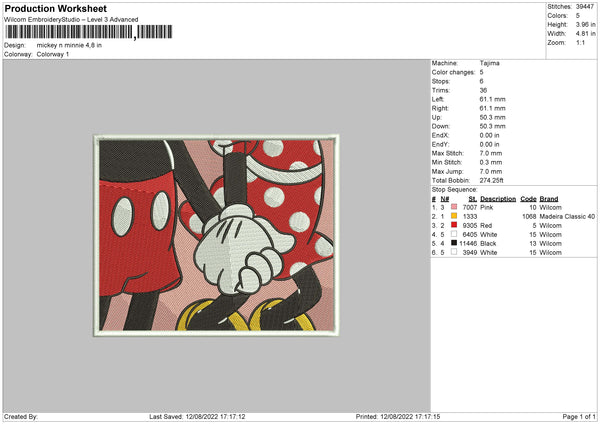Click the Black description in stop 5

pyautogui.click(x=488, y=243)
